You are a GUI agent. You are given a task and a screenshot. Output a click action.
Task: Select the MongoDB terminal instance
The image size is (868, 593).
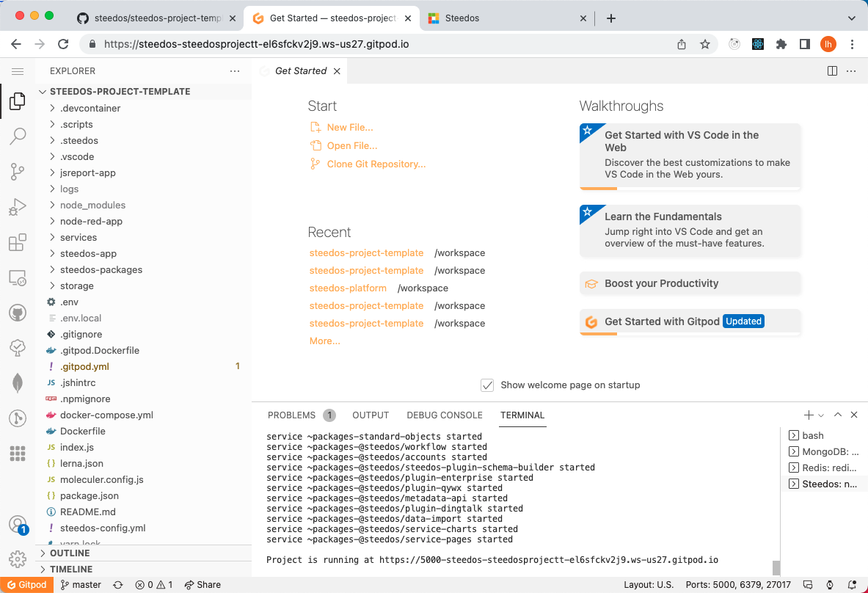point(823,452)
